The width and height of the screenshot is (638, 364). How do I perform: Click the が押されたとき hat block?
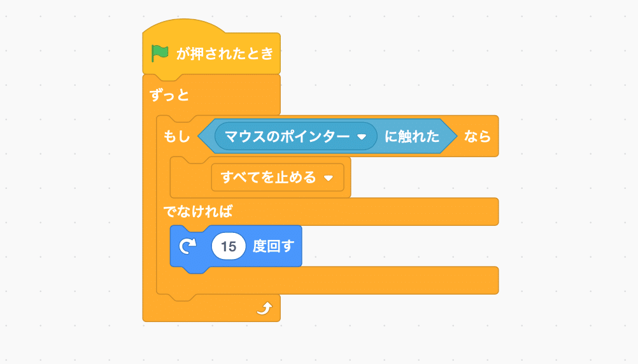pyautogui.click(x=211, y=46)
